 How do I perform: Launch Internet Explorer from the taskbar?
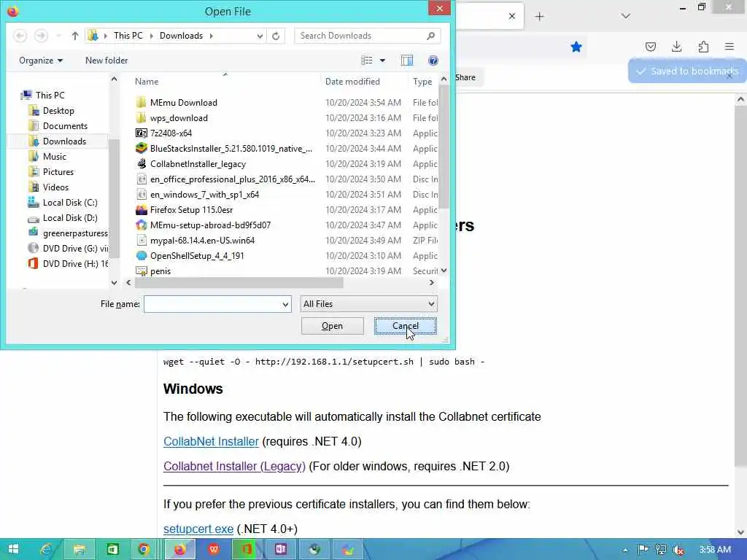46,549
